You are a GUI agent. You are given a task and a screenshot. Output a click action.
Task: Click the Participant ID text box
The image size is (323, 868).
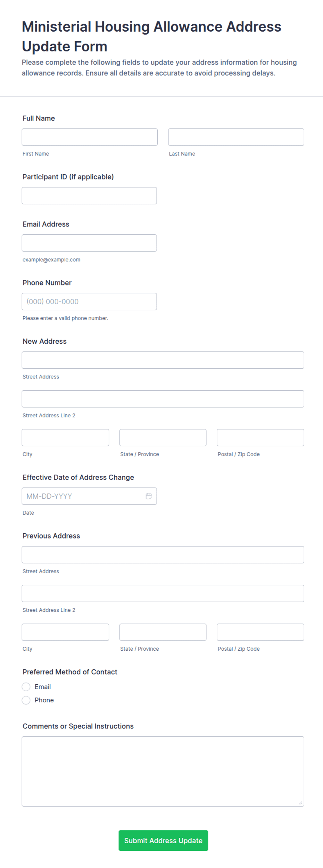click(x=89, y=195)
